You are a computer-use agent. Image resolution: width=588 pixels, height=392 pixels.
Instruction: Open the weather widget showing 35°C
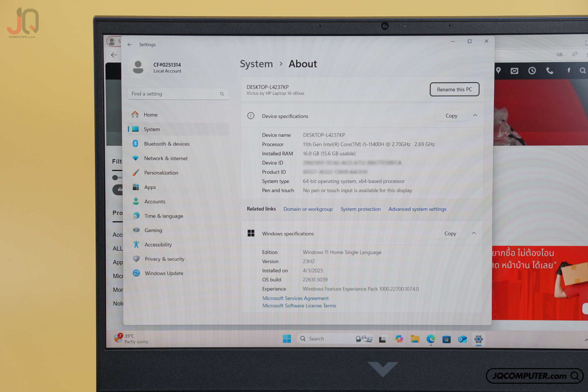point(131,338)
